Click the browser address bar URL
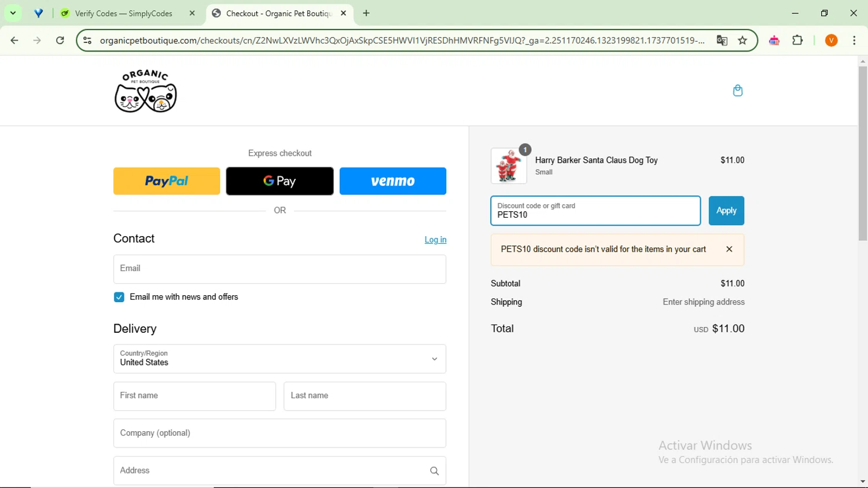 tap(402, 41)
